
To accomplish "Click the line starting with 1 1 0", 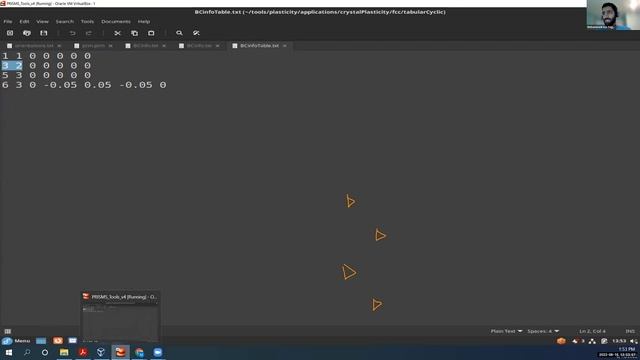I will [47, 56].
